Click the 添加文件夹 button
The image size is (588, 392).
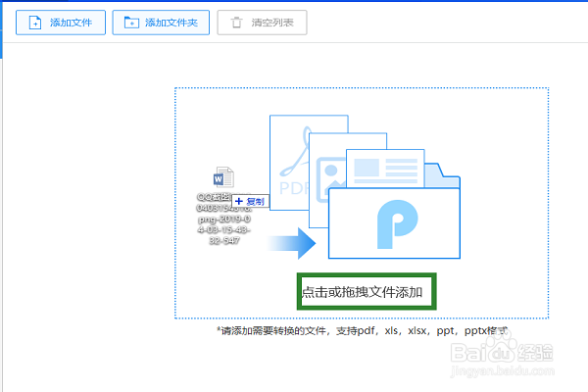(x=161, y=23)
